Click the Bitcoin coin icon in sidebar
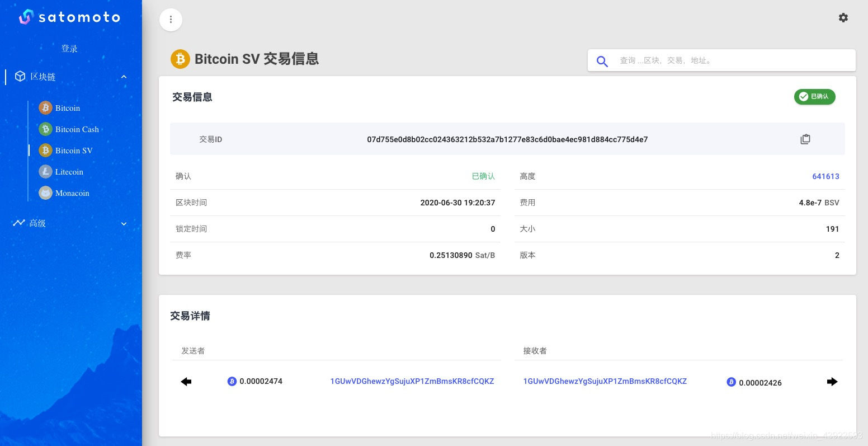 pyautogui.click(x=45, y=108)
